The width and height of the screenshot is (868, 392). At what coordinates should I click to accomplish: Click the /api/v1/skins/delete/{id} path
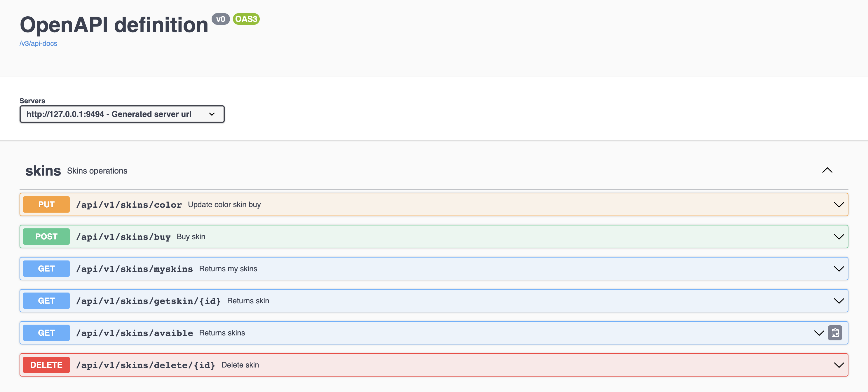146,365
